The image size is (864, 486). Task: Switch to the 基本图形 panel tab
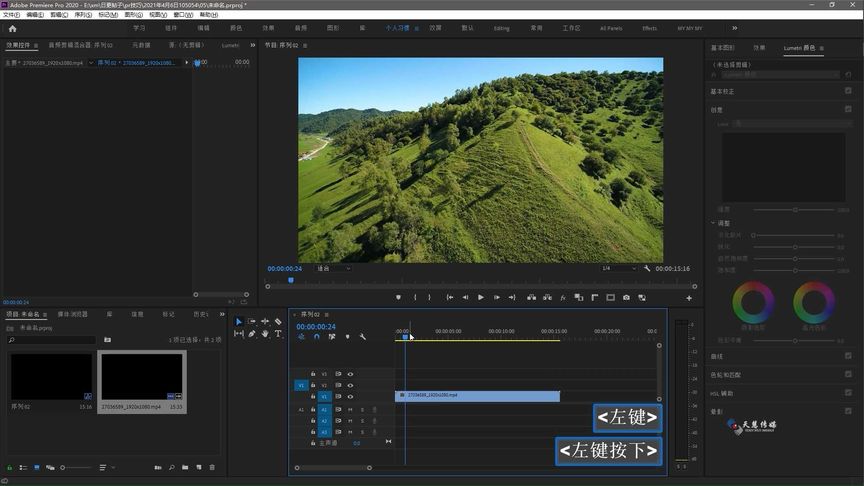click(x=722, y=47)
